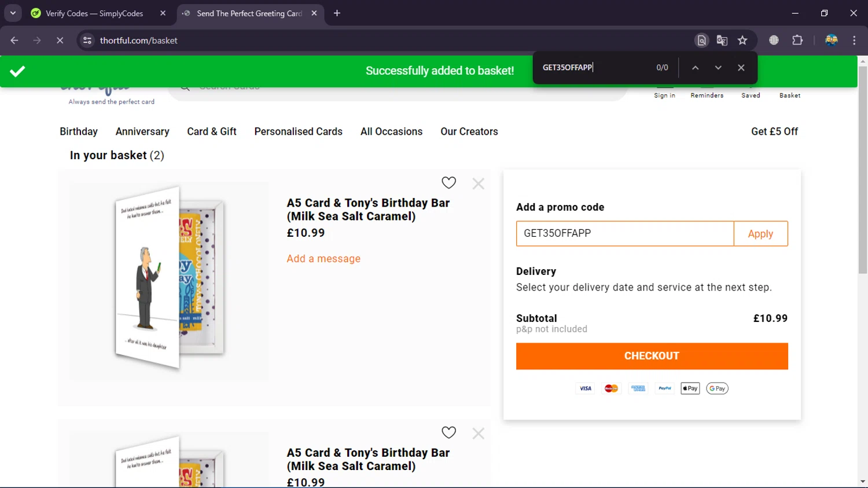Viewport: 868px width, 488px height.
Task: Click the promo code input field
Action: pyautogui.click(x=624, y=234)
